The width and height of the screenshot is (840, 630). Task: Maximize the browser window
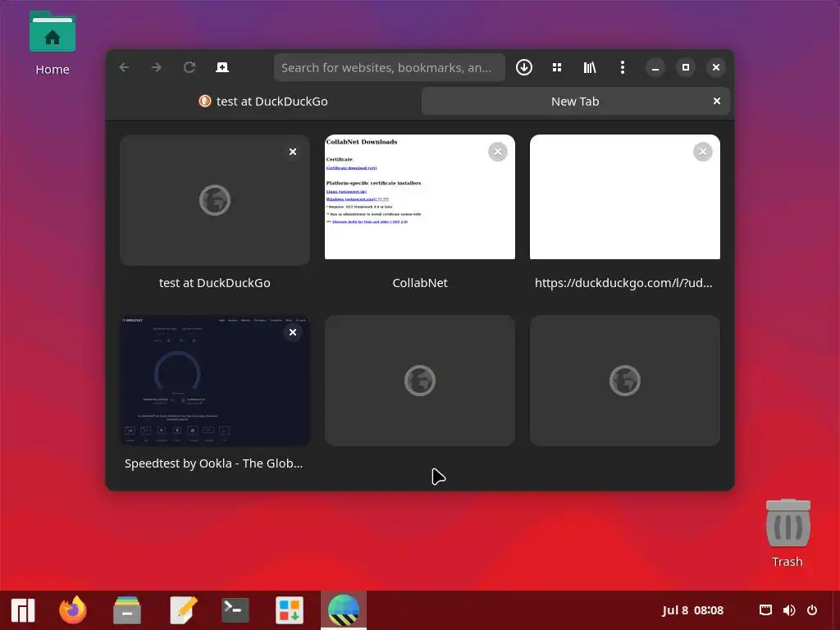point(686,67)
